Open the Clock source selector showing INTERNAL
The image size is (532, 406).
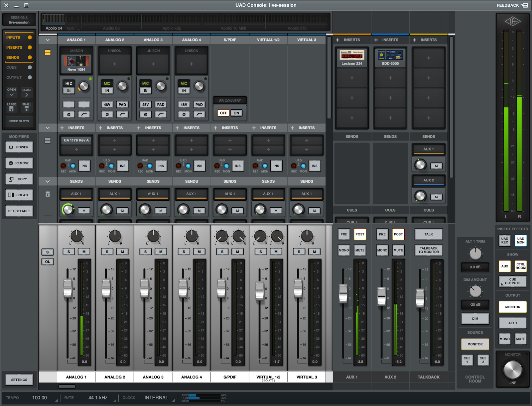pyautogui.click(x=157, y=397)
